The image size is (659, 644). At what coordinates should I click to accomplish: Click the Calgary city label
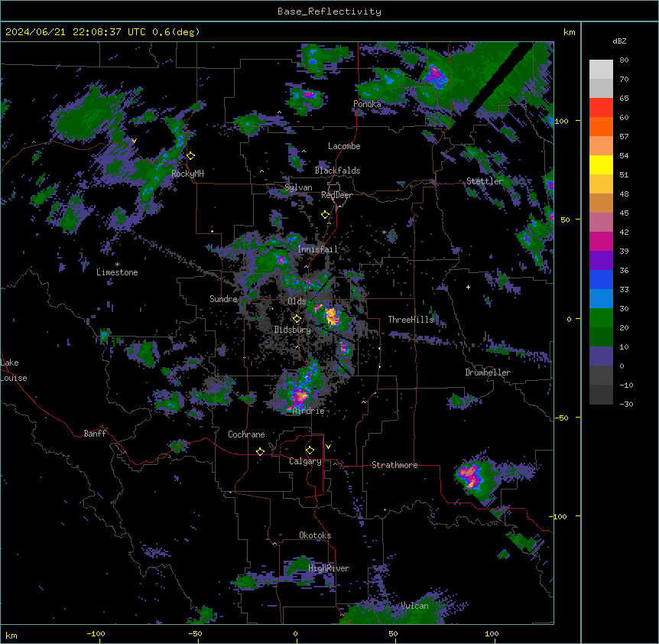point(305,461)
